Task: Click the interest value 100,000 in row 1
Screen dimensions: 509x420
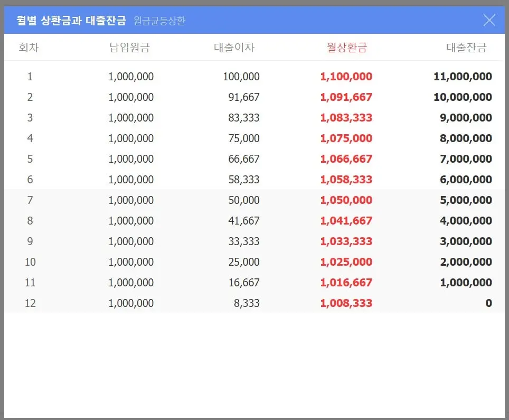Action: coord(240,77)
